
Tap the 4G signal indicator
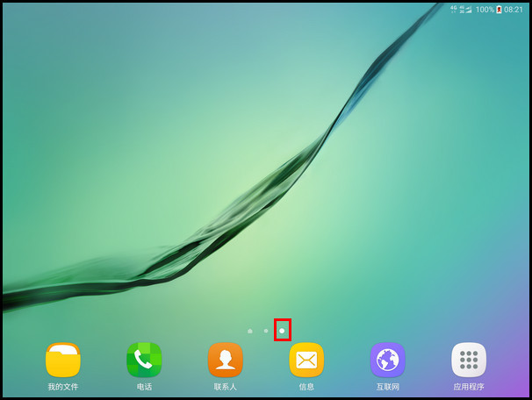pyautogui.click(x=454, y=9)
